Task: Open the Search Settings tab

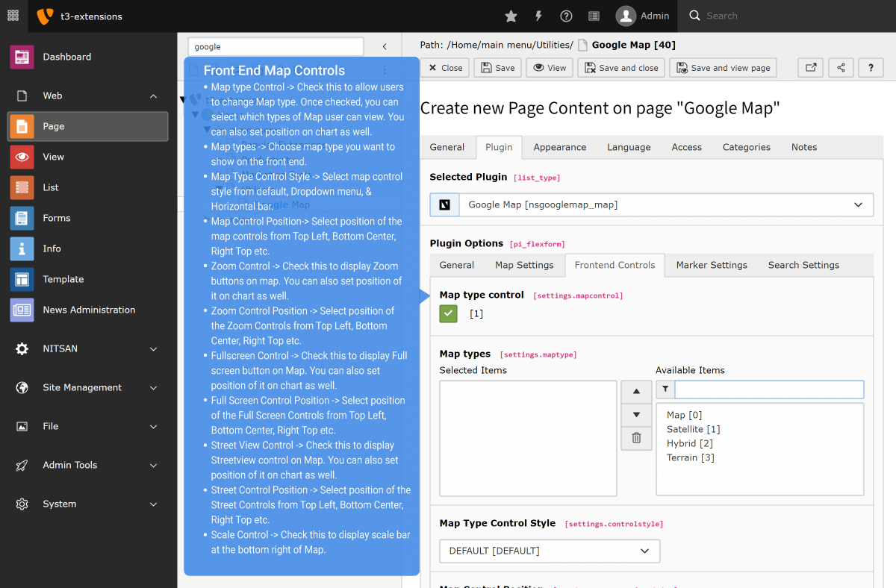Action: coord(803,265)
